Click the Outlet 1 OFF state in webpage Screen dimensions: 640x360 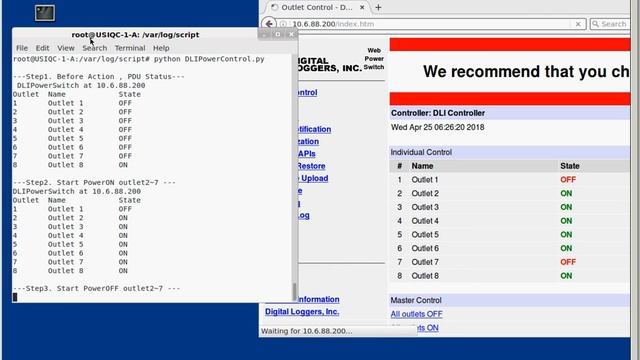tap(568, 180)
